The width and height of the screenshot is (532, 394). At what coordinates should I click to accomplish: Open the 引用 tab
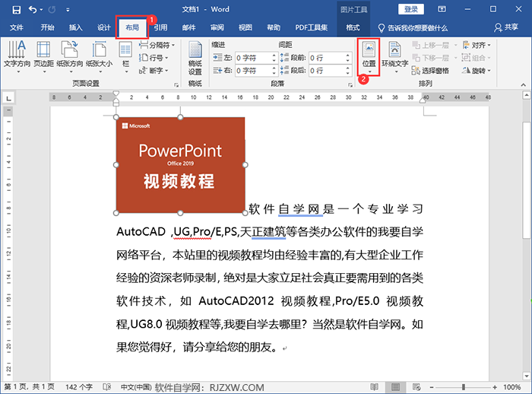160,27
